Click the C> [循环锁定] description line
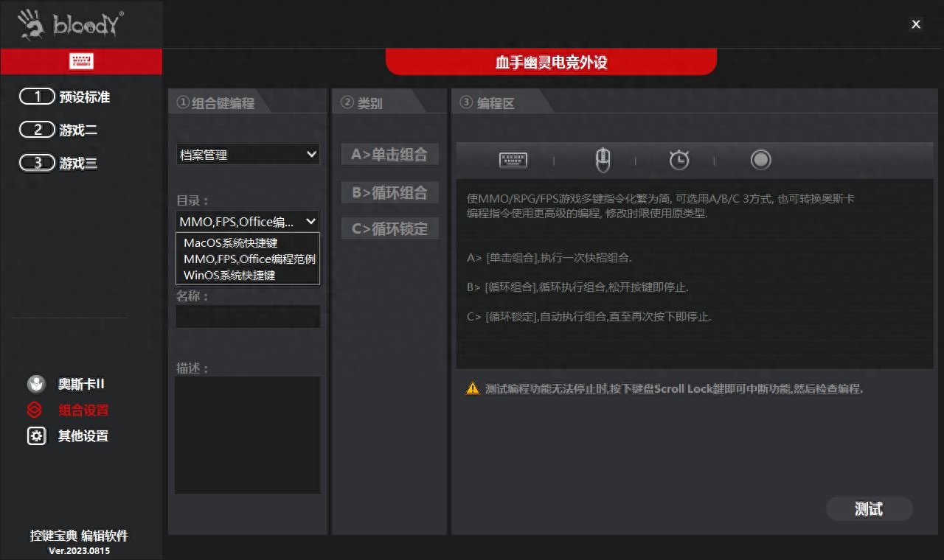 589,317
